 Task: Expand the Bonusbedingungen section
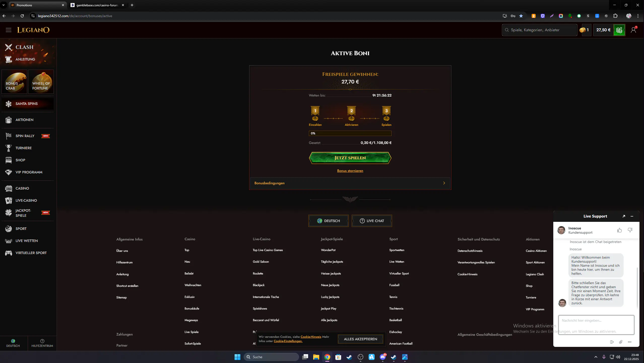350,183
